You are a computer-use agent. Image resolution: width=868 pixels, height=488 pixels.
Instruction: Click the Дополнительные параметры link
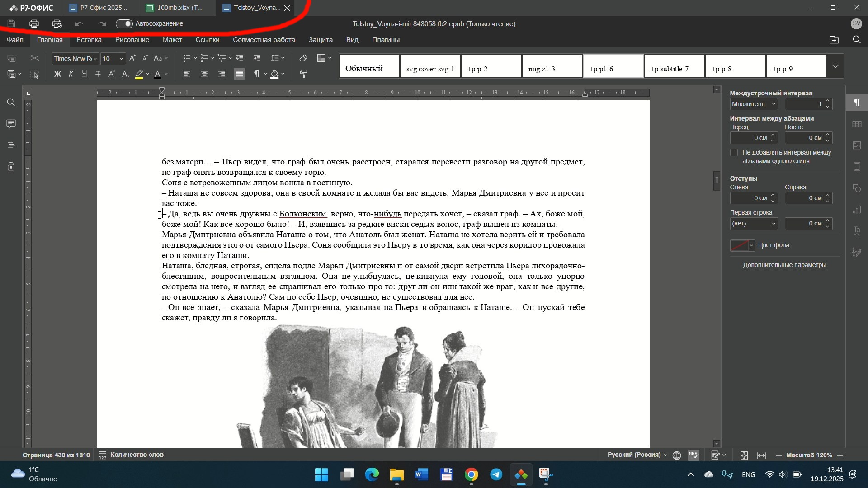(784, 265)
